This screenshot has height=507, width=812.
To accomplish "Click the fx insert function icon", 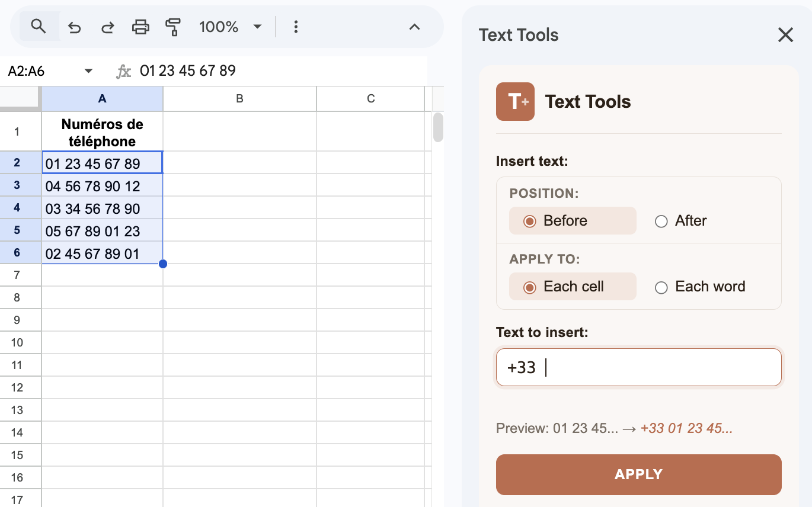I will click(123, 70).
